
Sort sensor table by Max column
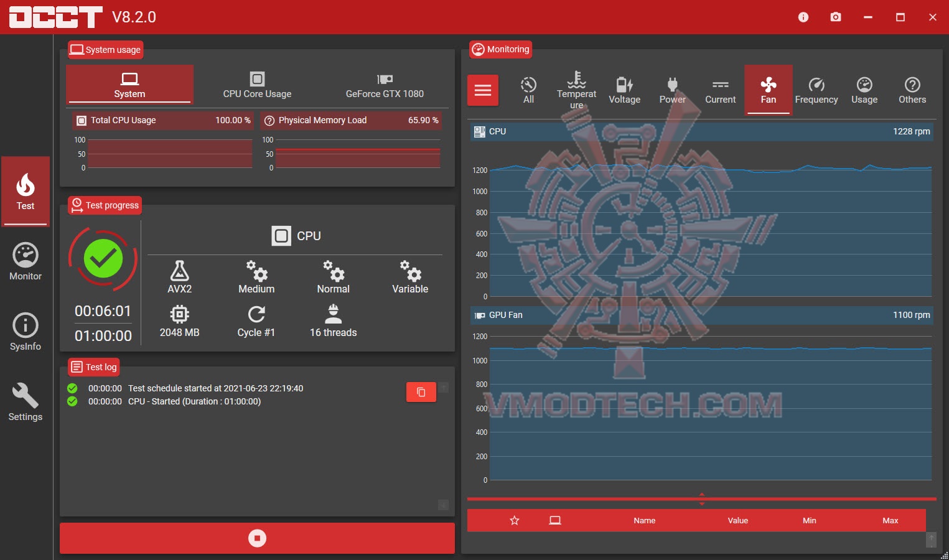click(x=891, y=520)
